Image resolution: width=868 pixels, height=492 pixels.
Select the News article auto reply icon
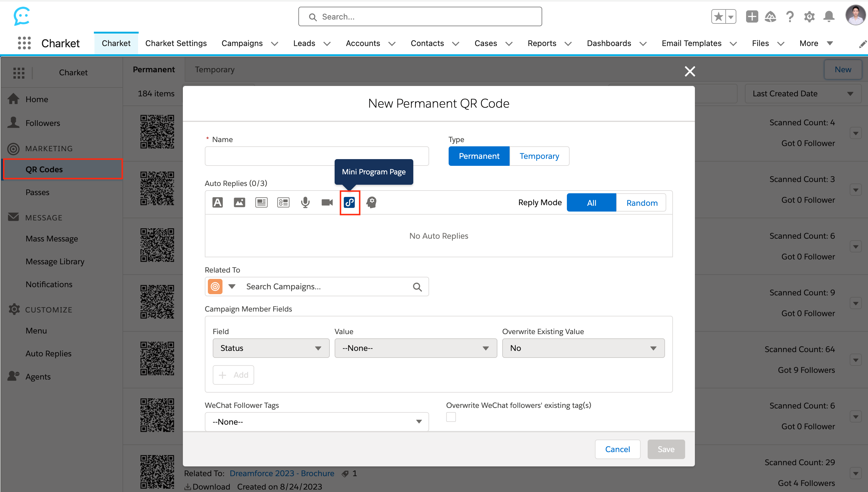click(x=261, y=202)
